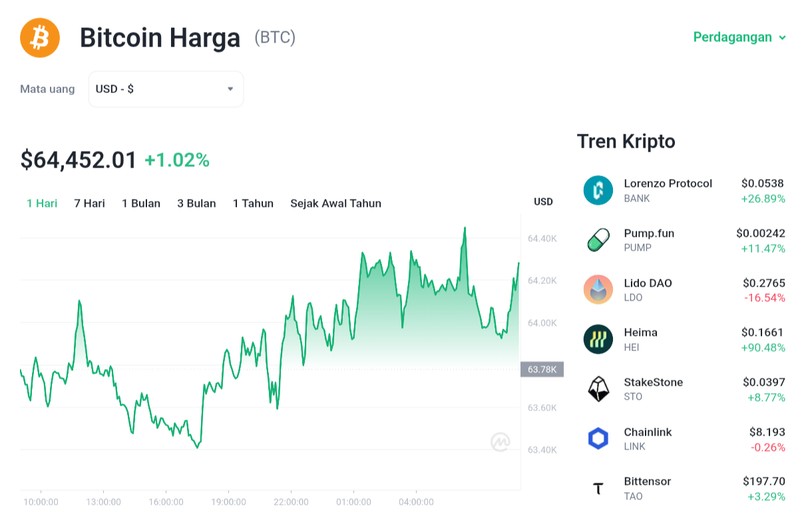Viewport: 812px width, 520px height.
Task: Open the USD - $ currency selector
Action: coord(166,89)
